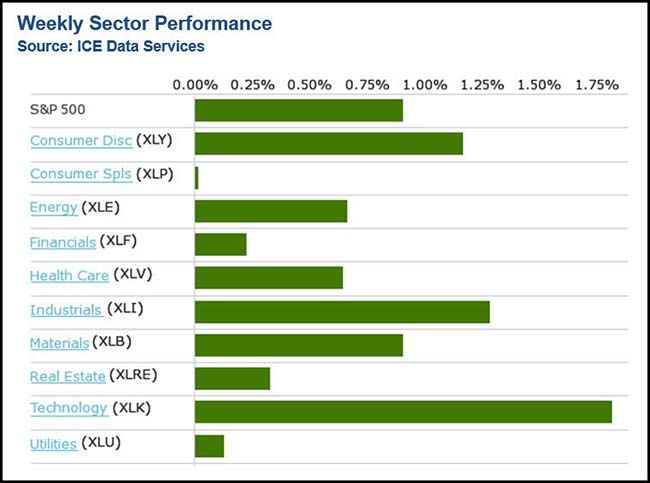The width and height of the screenshot is (650, 483).
Task: Open the Utilities sector link
Action: pyautogui.click(x=53, y=442)
